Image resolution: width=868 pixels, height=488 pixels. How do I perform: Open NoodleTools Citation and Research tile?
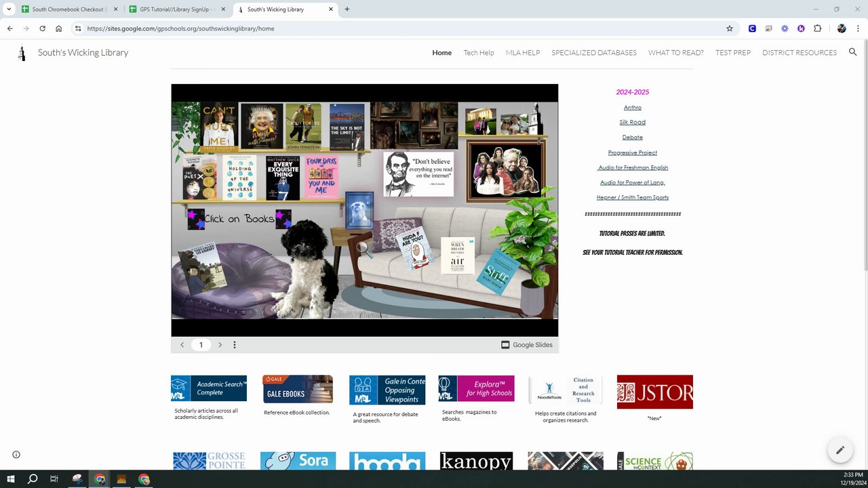[566, 390]
